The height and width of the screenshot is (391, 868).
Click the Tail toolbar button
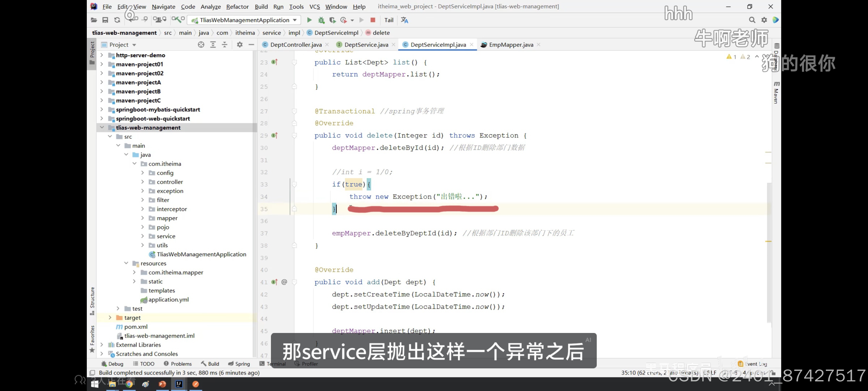388,20
